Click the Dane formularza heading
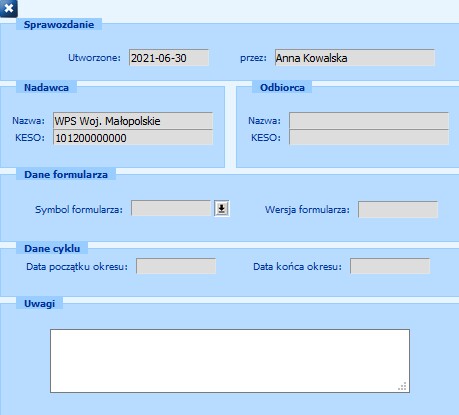The height and width of the screenshot is (415, 459). tap(66, 174)
